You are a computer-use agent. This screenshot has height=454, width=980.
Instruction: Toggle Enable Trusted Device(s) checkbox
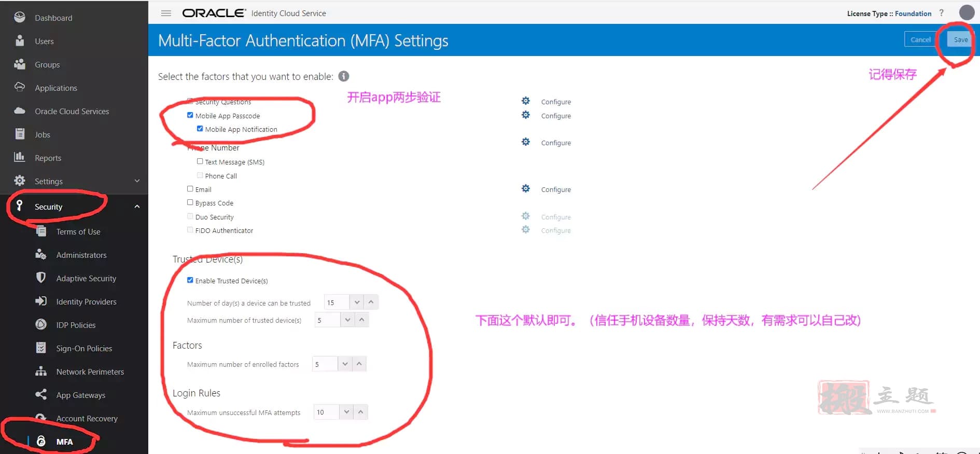pyautogui.click(x=190, y=280)
